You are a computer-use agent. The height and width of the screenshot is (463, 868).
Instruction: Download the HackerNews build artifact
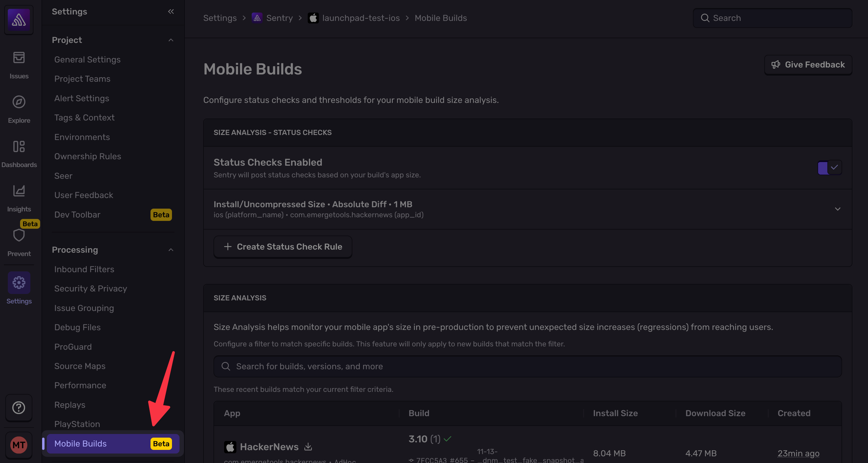coord(308,447)
